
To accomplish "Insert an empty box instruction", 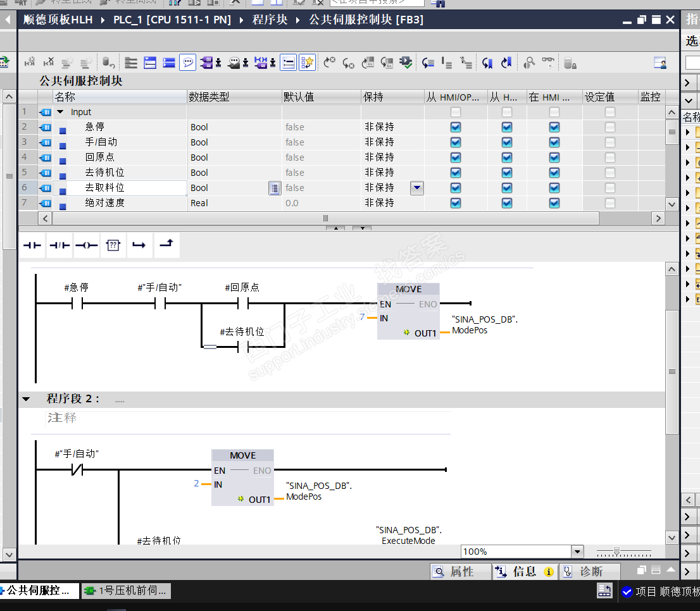I will 113,245.
